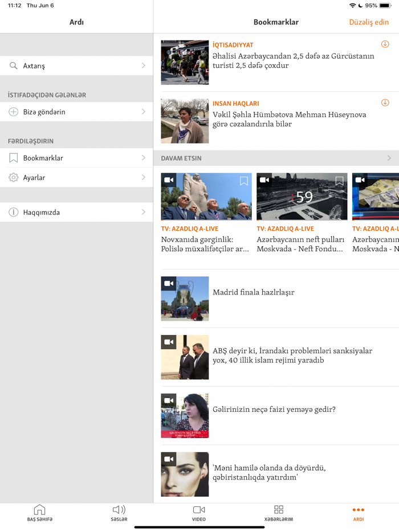Download the İqtisadiyyat article via its icon

[385, 44]
